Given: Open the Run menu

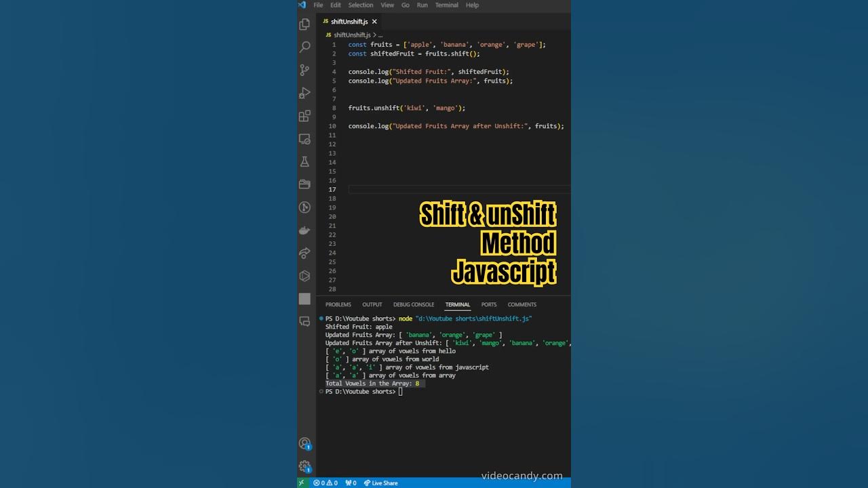Looking at the screenshot, I should (x=422, y=5).
